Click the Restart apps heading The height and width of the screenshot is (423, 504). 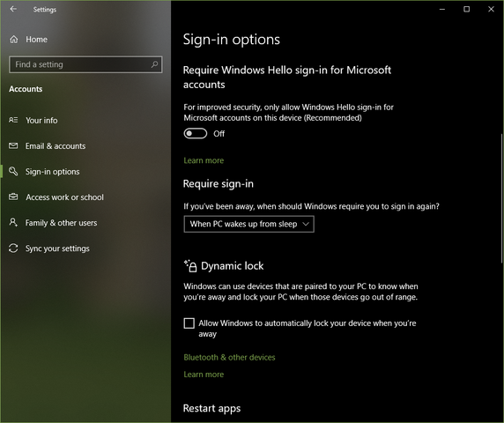point(211,408)
